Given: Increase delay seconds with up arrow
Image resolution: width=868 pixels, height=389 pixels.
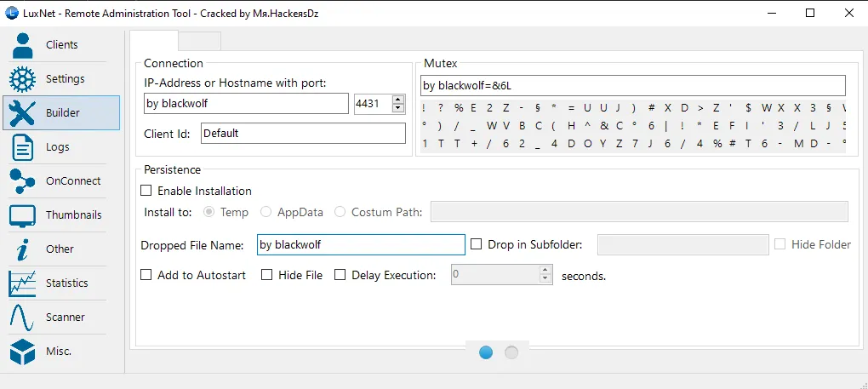Looking at the screenshot, I should [545, 270].
